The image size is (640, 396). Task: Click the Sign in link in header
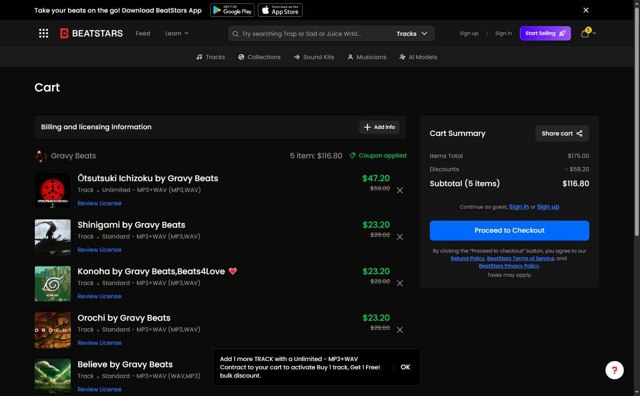point(503,33)
